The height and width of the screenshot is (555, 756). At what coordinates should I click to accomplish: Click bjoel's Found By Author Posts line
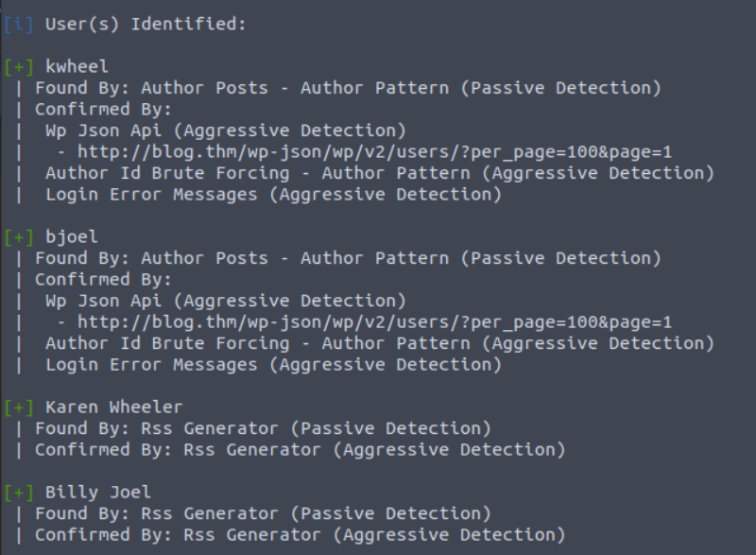(348, 258)
